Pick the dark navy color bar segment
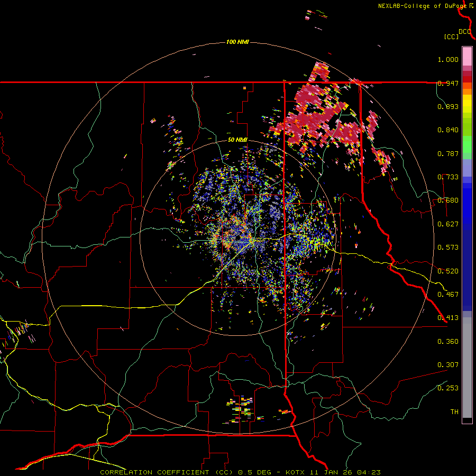Image resolution: width=476 pixels, height=476 pixels. [x=467, y=267]
